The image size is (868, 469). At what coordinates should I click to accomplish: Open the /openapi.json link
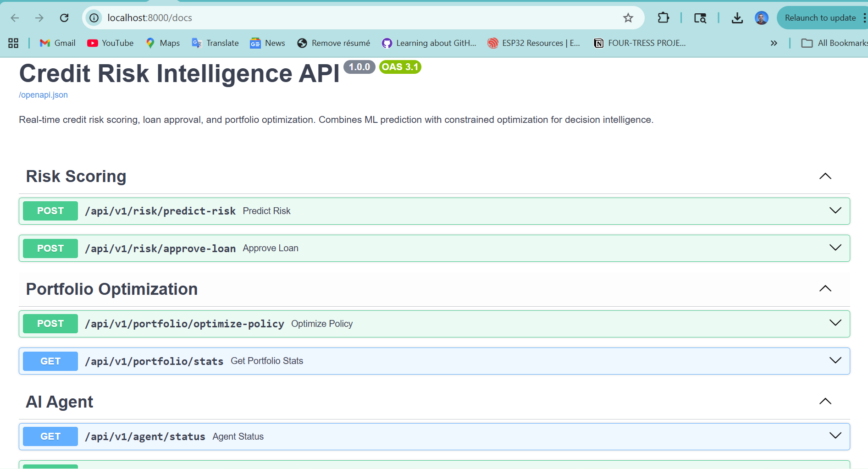click(x=43, y=95)
